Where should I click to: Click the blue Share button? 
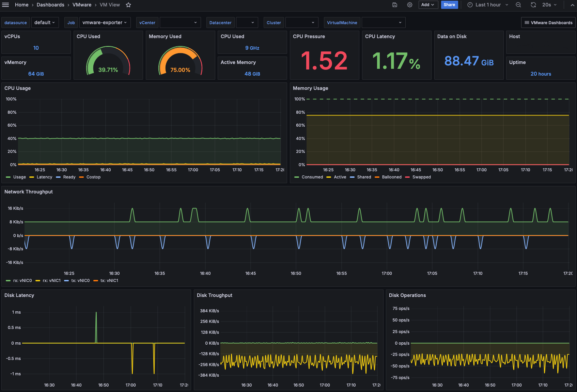point(449,5)
